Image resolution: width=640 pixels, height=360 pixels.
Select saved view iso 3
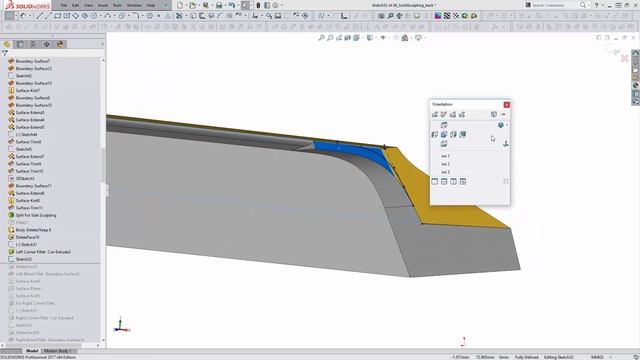point(445,172)
